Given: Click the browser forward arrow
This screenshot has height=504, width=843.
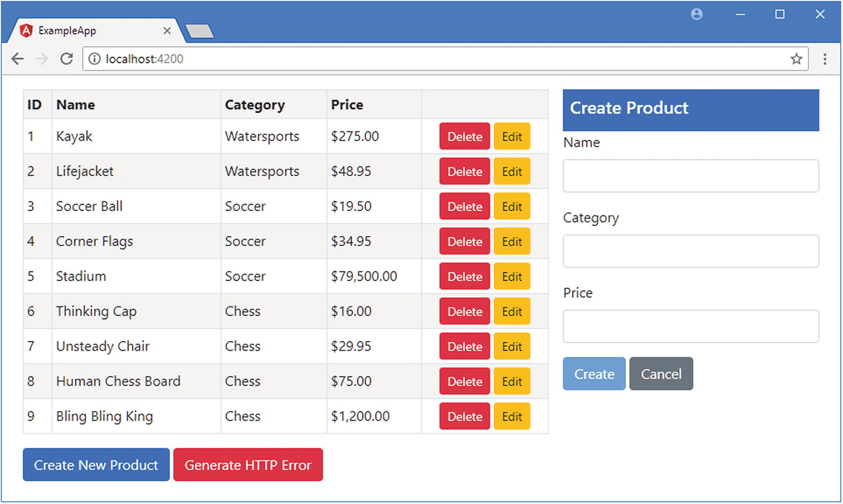Looking at the screenshot, I should tap(42, 59).
